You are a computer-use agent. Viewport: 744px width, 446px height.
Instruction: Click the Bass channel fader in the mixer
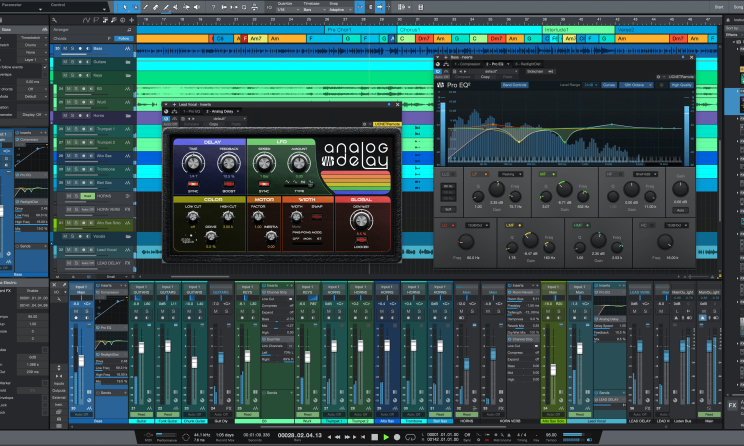coord(81,360)
